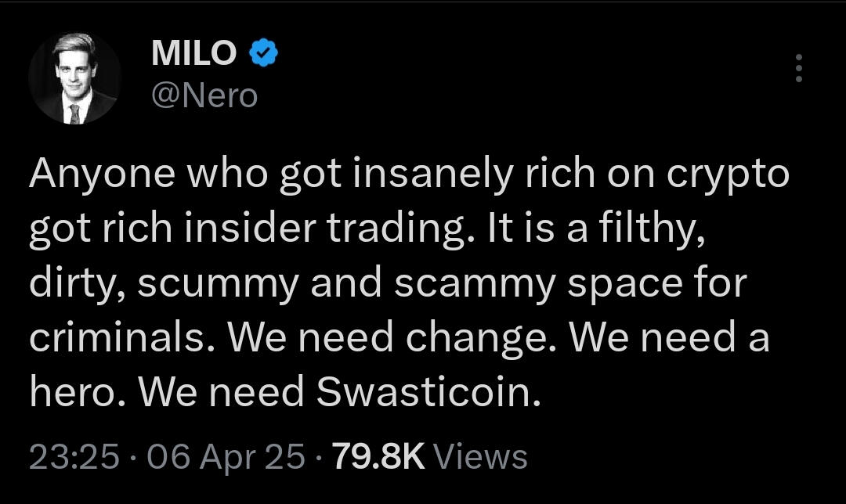Image resolution: width=846 pixels, height=504 pixels.
Task: Click the word hero in the tweet
Action: [x=74, y=392]
